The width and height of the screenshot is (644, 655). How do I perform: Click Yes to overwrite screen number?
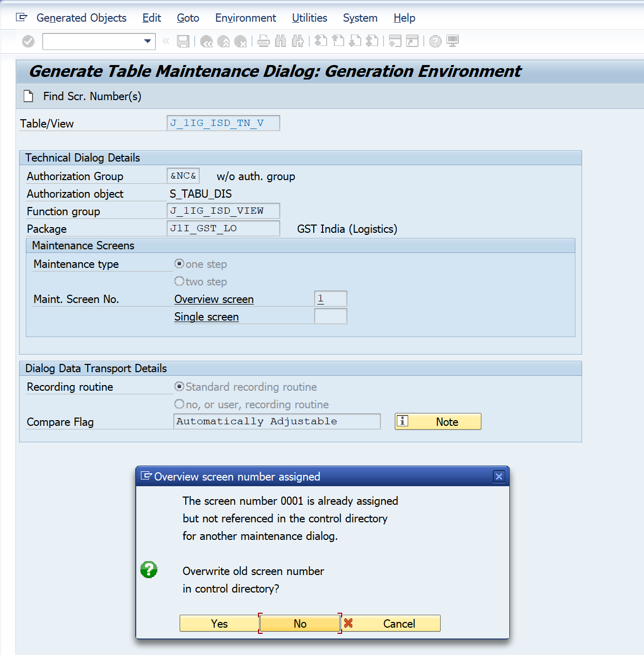pos(219,624)
